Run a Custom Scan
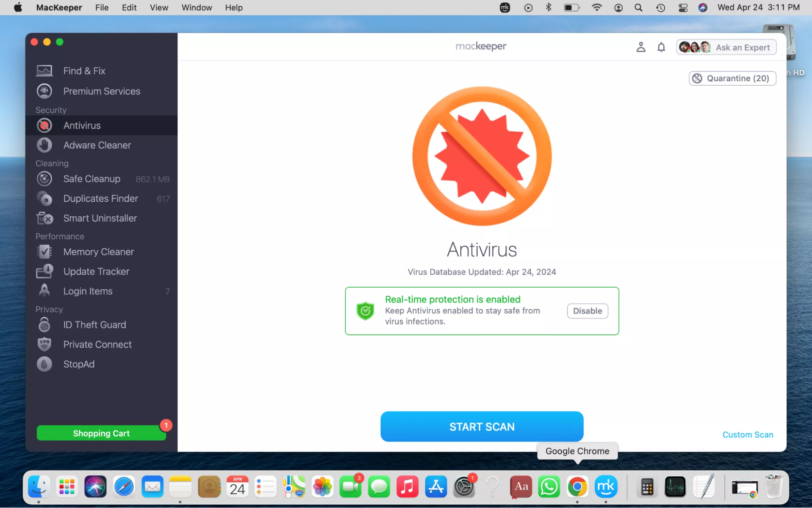The width and height of the screenshot is (812, 508). [x=747, y=434]
